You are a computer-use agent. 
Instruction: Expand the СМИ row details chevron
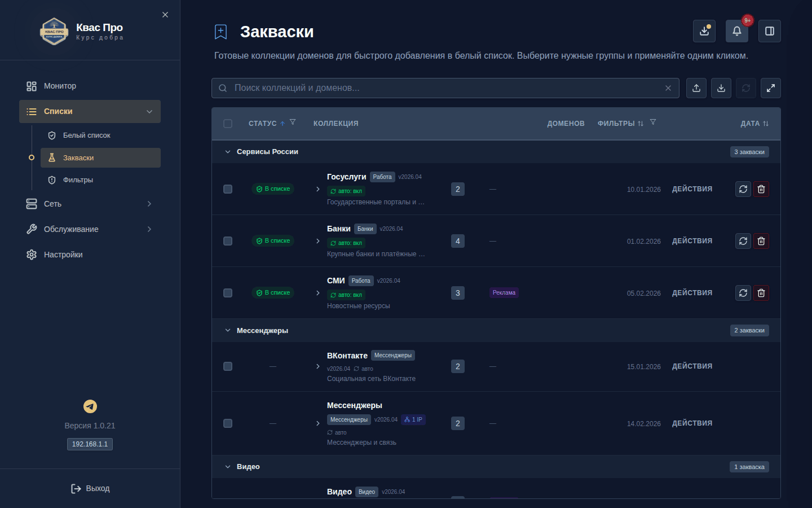click(318, 293)
